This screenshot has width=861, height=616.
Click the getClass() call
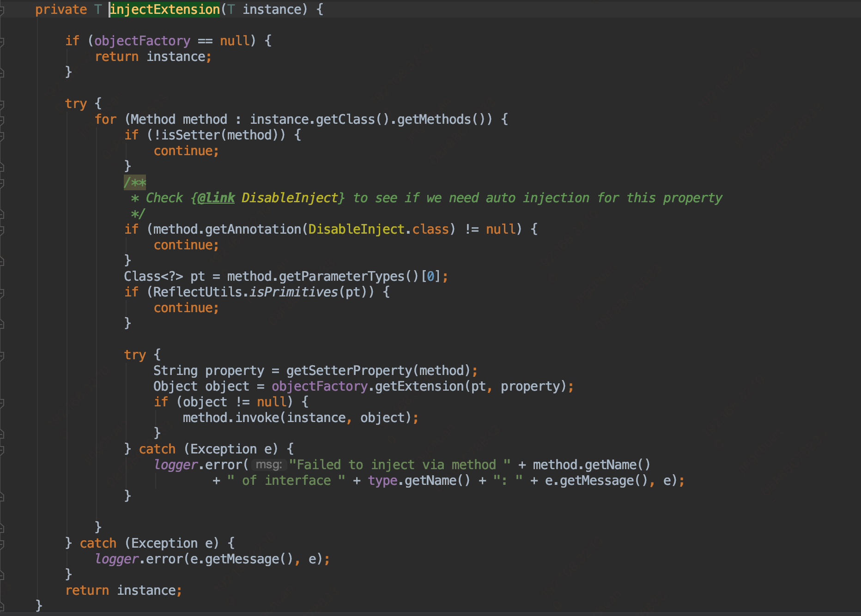tap(353, 120)
